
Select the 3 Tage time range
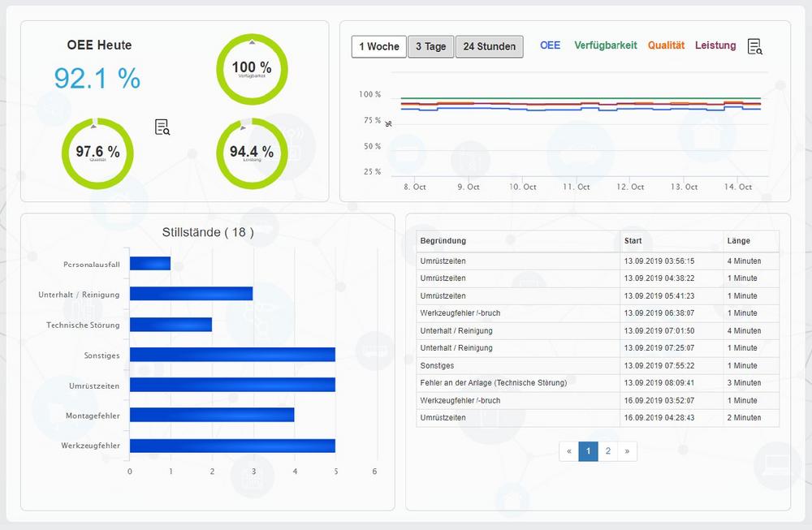click(431, 46)
